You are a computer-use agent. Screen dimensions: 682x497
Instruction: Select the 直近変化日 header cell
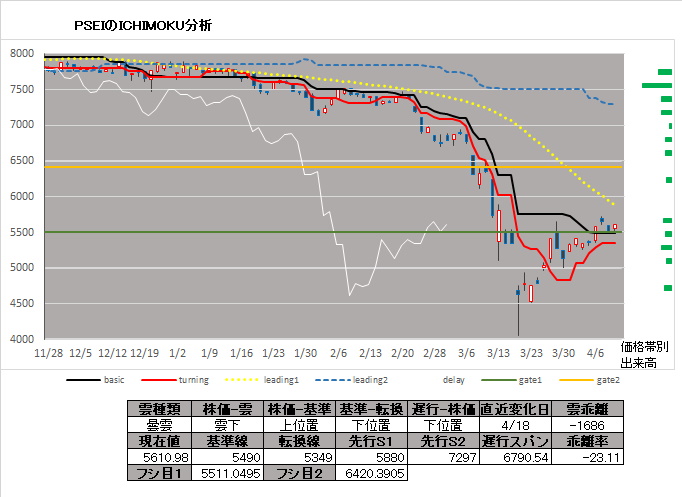(x=515, y=409)
